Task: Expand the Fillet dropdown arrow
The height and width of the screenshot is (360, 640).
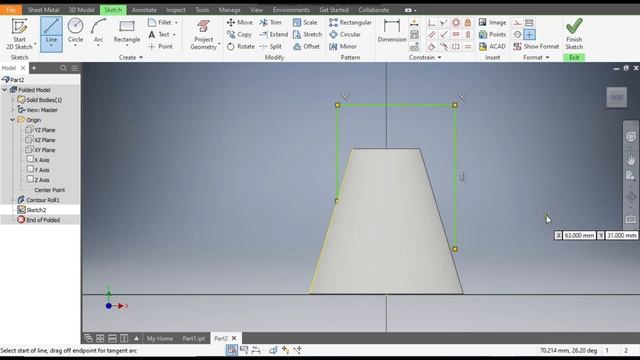Action: [x=176, y=22]
